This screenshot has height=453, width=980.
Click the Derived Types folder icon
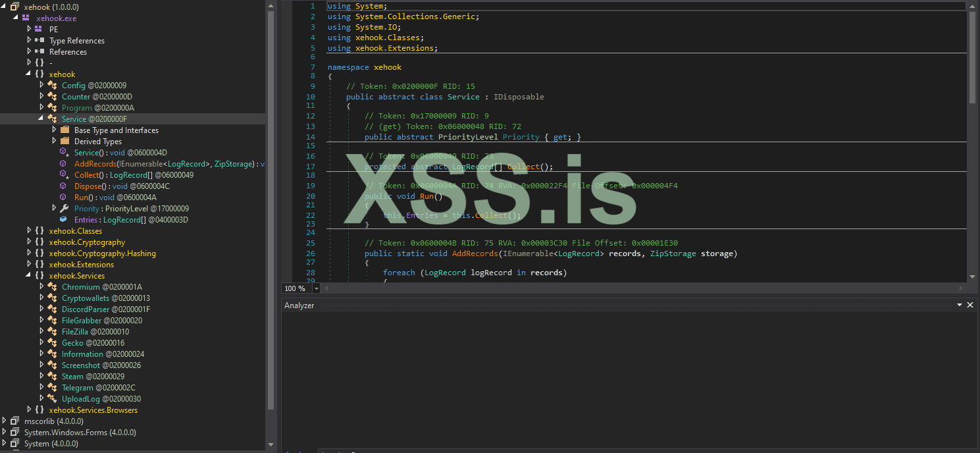coord(64,142)
